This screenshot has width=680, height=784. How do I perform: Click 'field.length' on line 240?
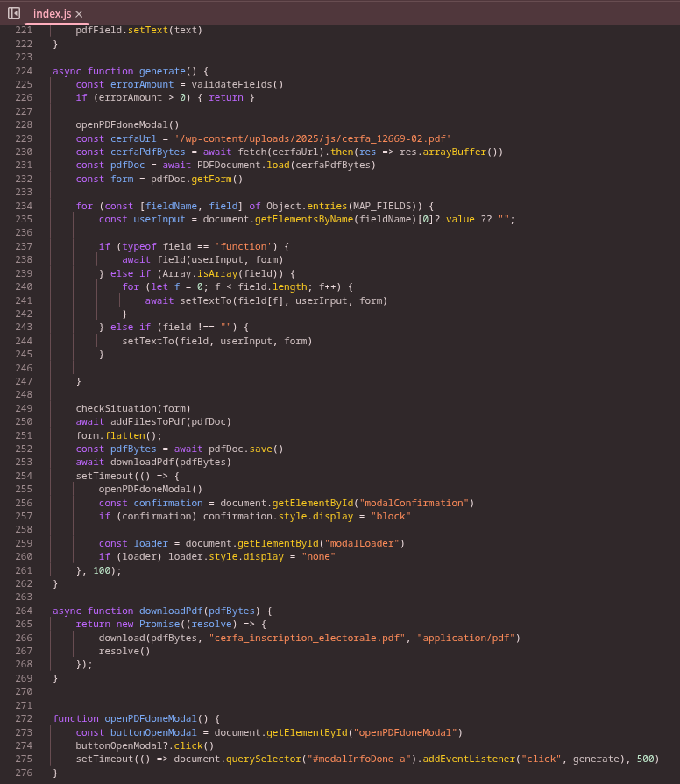tap(273, 287)
